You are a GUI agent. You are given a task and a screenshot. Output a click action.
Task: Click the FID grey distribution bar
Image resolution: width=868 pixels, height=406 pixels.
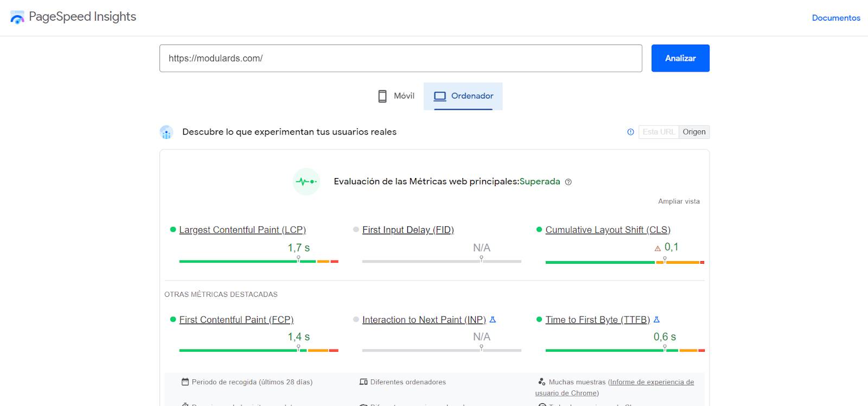(x=442, y=262)
